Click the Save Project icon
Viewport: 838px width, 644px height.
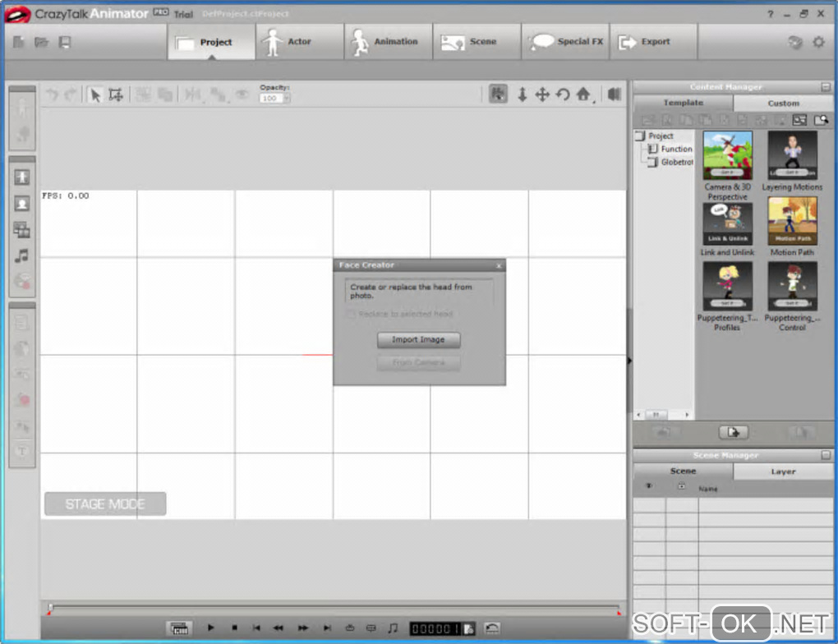pyautogui.click(x=65, y=42)
